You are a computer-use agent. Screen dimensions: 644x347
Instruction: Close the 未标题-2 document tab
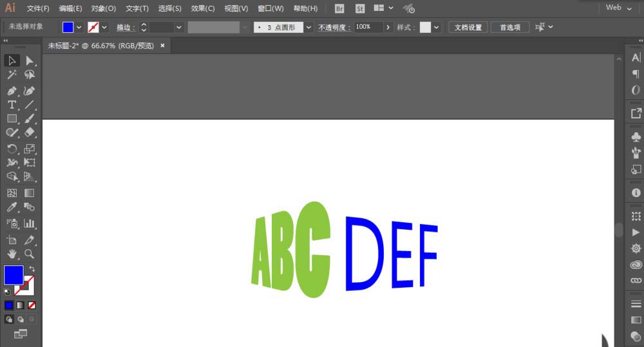click(163, 46)
